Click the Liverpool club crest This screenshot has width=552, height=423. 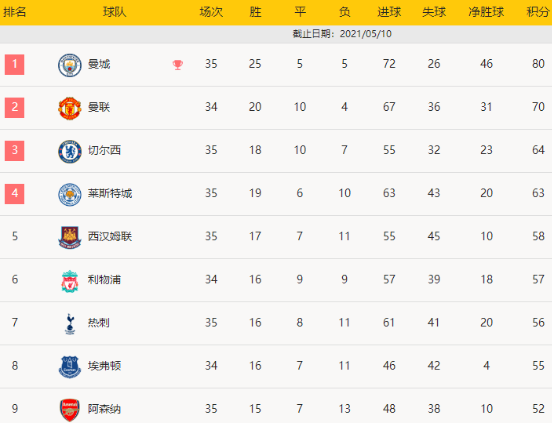click(70, 281)
